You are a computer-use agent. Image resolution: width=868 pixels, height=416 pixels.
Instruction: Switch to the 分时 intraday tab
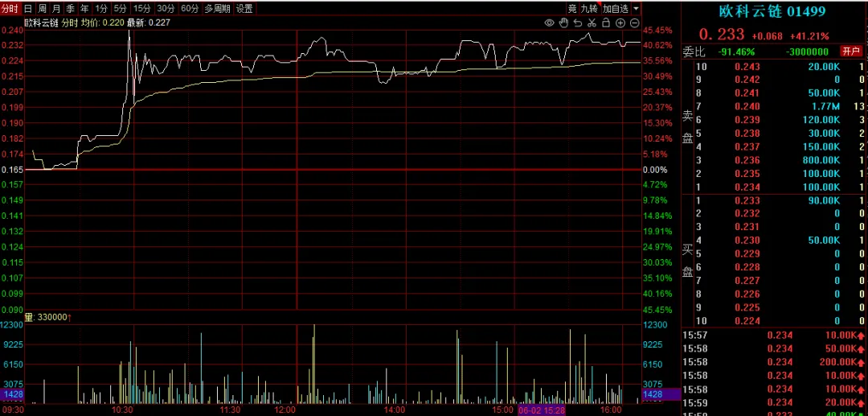10,8
